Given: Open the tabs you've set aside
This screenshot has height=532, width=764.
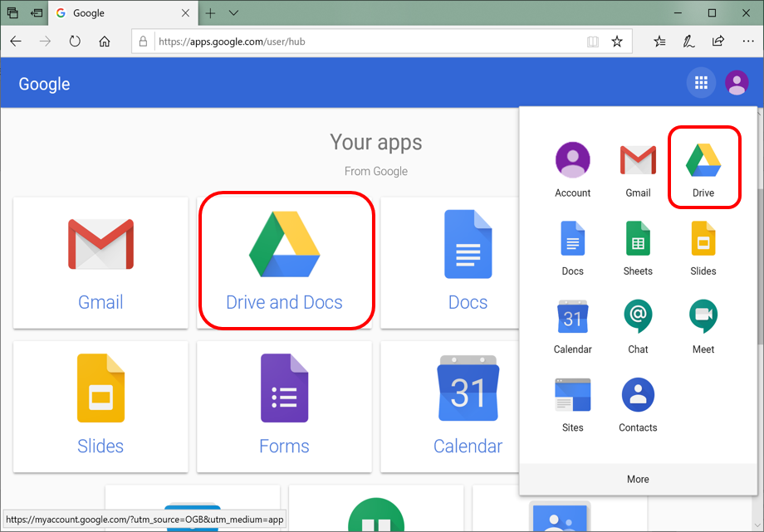Looking at the screenshot, I should coord(12,13).
